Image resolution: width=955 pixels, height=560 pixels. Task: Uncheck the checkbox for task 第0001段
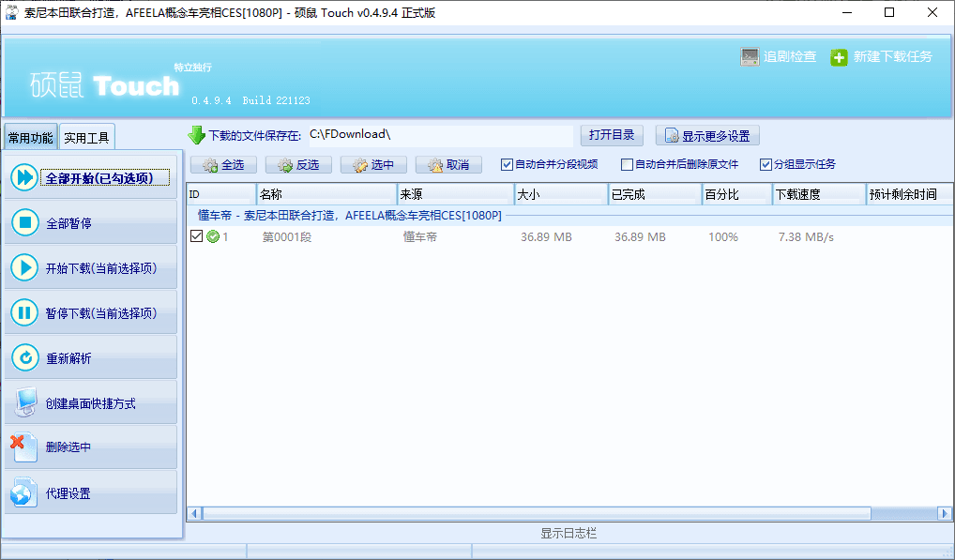point(196,236)
